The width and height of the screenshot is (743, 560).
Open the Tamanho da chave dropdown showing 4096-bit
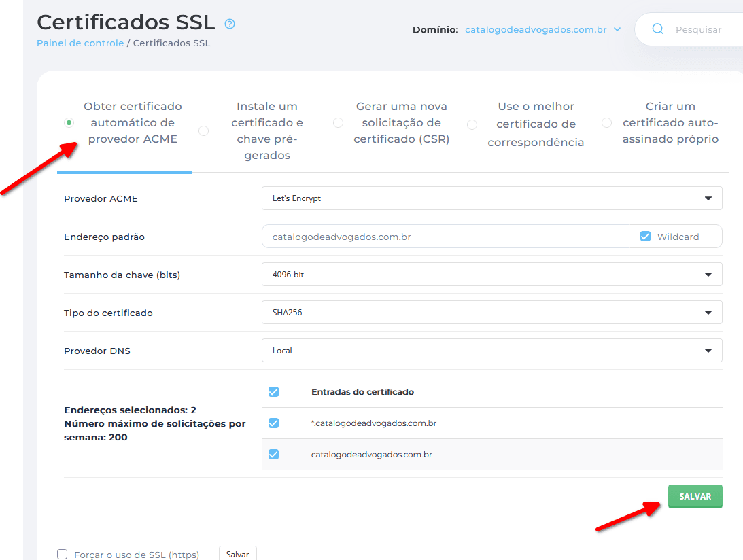[491, 274]
